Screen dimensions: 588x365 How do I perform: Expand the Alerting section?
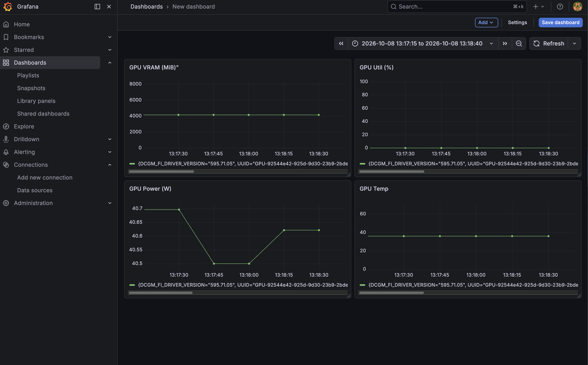tap(110, 152)
